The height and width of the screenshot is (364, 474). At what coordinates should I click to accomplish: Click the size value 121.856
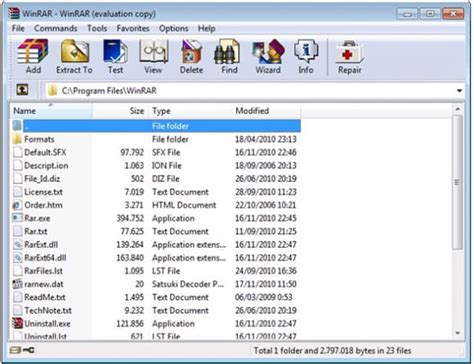tap(130, 323)
